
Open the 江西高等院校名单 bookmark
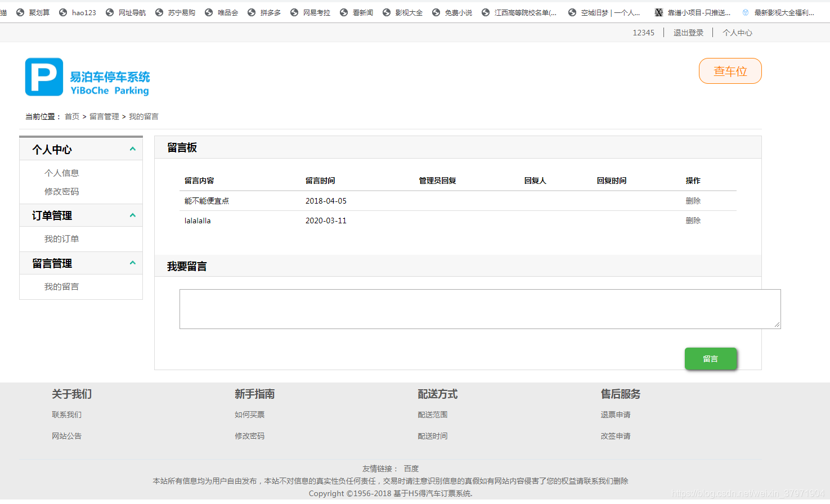point(519,12)
